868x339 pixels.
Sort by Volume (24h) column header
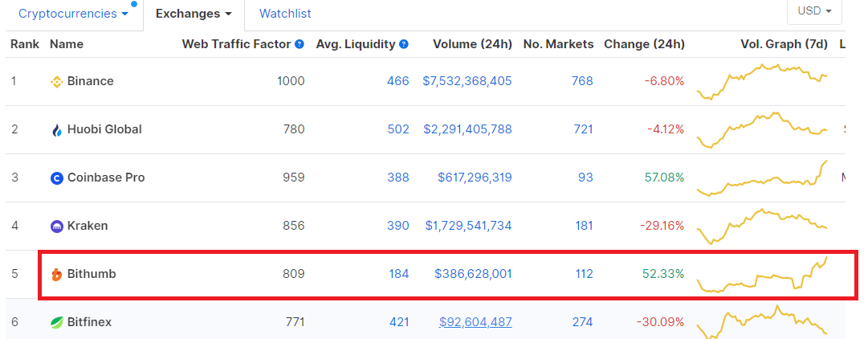[x=472, y=43]
